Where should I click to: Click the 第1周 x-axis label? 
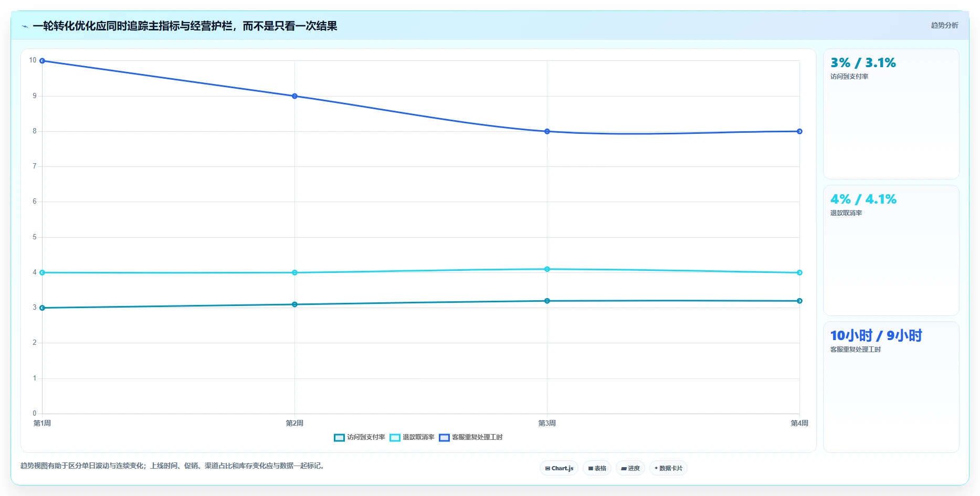pyautogui.click(x=42, y=423)
